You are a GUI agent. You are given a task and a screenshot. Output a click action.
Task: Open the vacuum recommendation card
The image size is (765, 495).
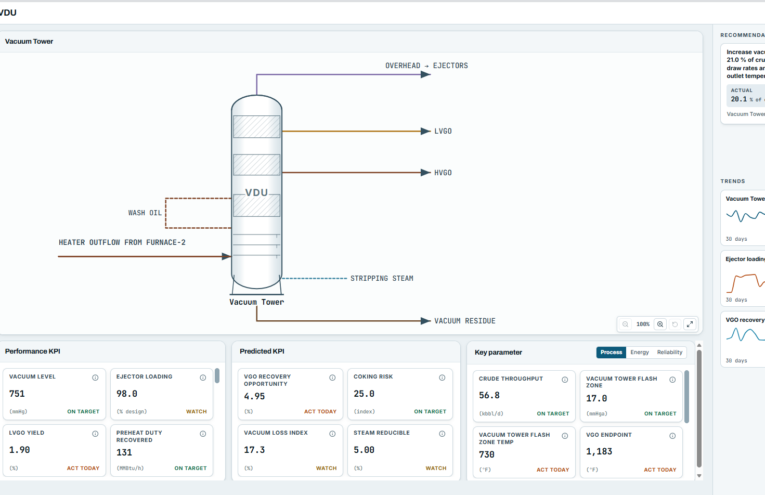pos(743,84)
